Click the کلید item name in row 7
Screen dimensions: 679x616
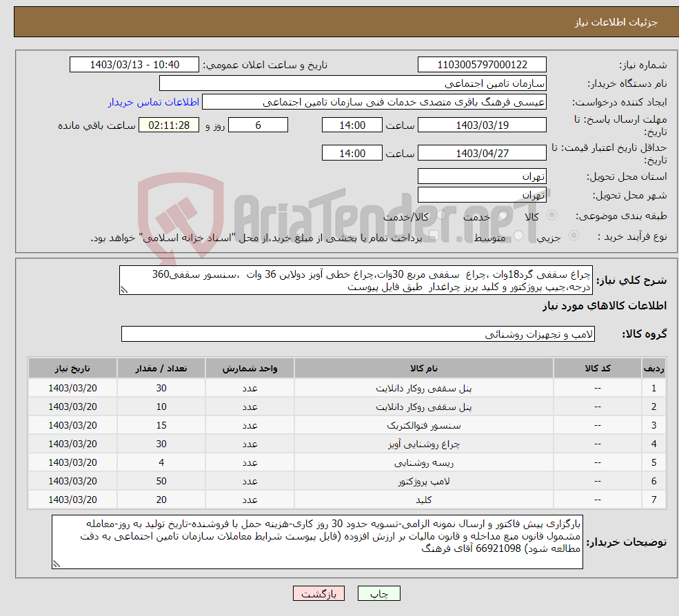click(x=424, y=500)
